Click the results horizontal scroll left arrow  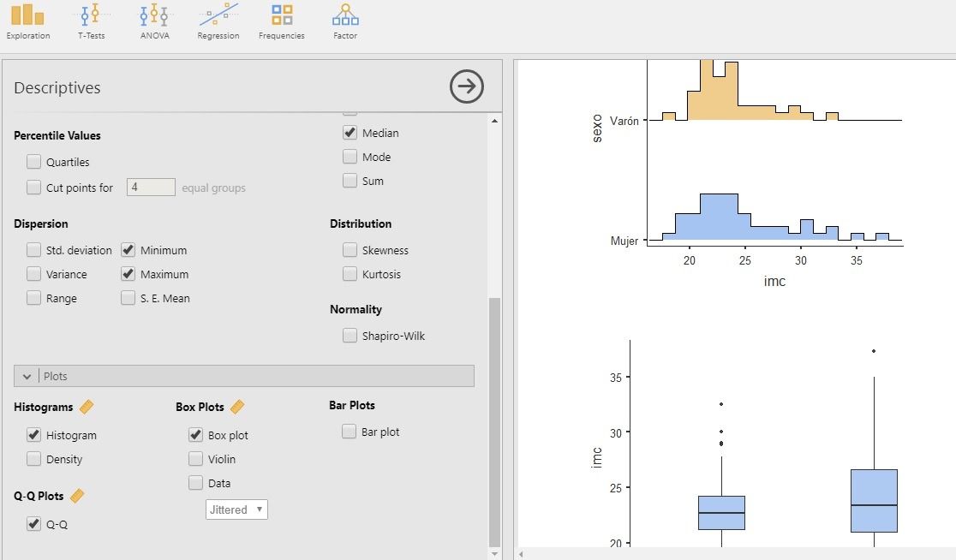pyautogui.click(x=522, y=554)
